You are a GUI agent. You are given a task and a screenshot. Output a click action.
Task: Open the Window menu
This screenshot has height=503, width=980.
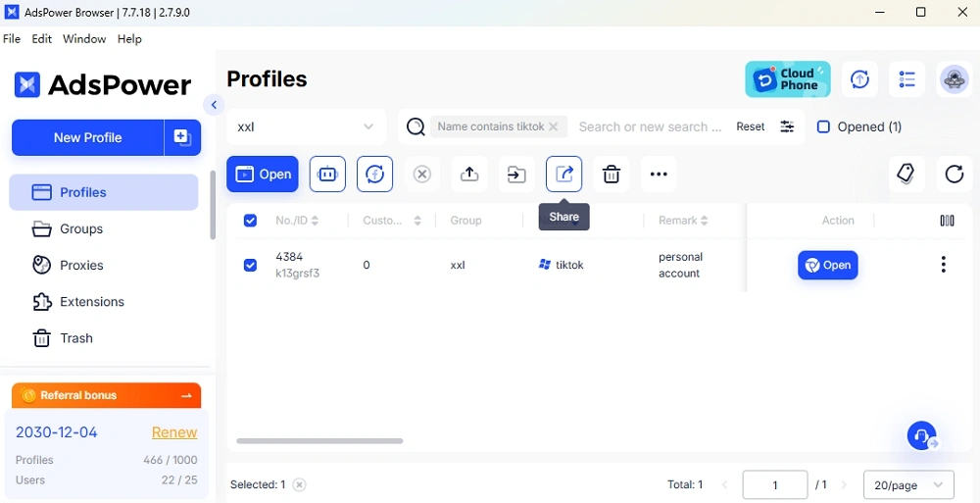pyautogui.click(x=84, y=39)
